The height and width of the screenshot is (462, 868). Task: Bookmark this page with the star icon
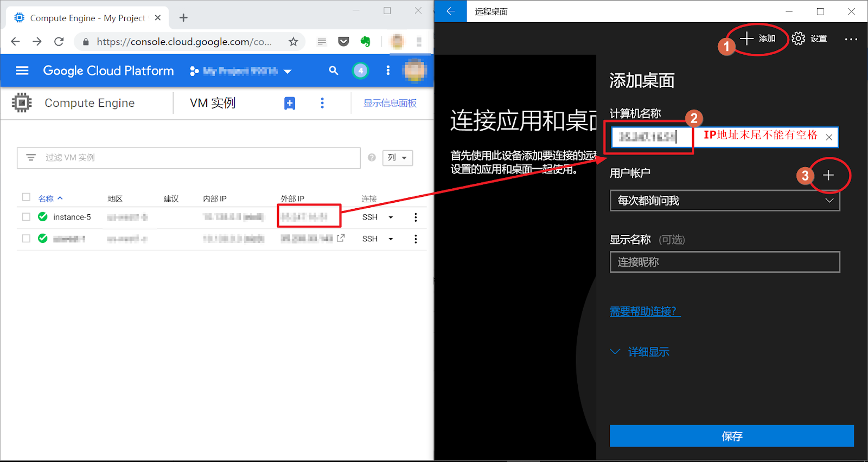pyautogui.click(x=293, y=42)
